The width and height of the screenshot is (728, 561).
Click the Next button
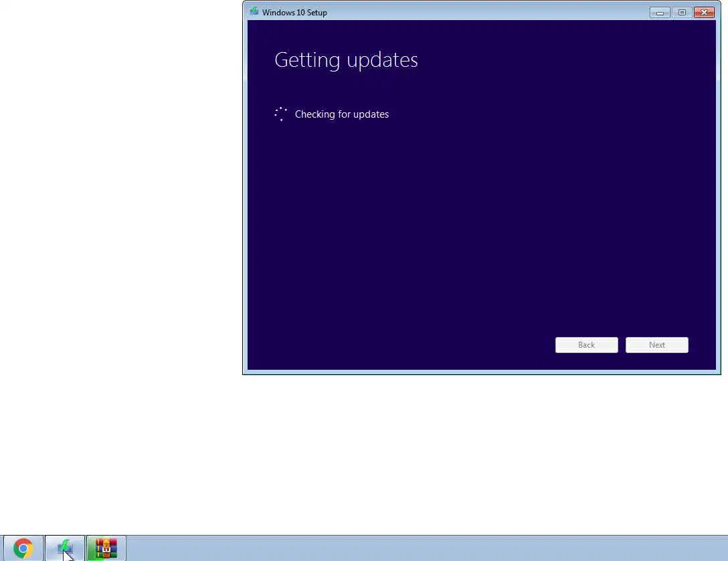[656, 345]
